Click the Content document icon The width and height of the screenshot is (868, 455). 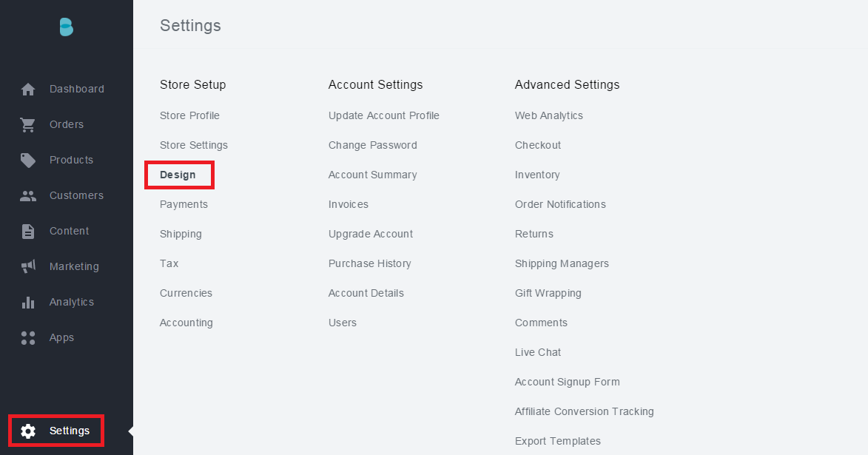point(28,232)
